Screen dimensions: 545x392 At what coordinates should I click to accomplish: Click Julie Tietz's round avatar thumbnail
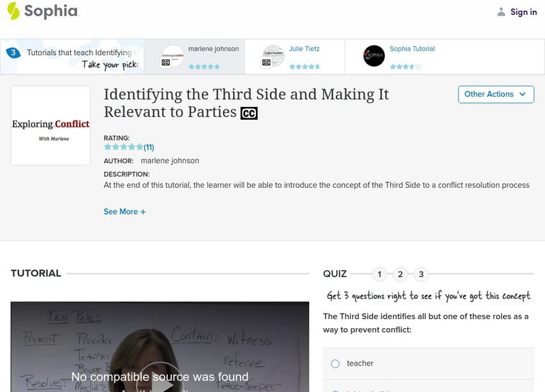[x=274, y=56]
